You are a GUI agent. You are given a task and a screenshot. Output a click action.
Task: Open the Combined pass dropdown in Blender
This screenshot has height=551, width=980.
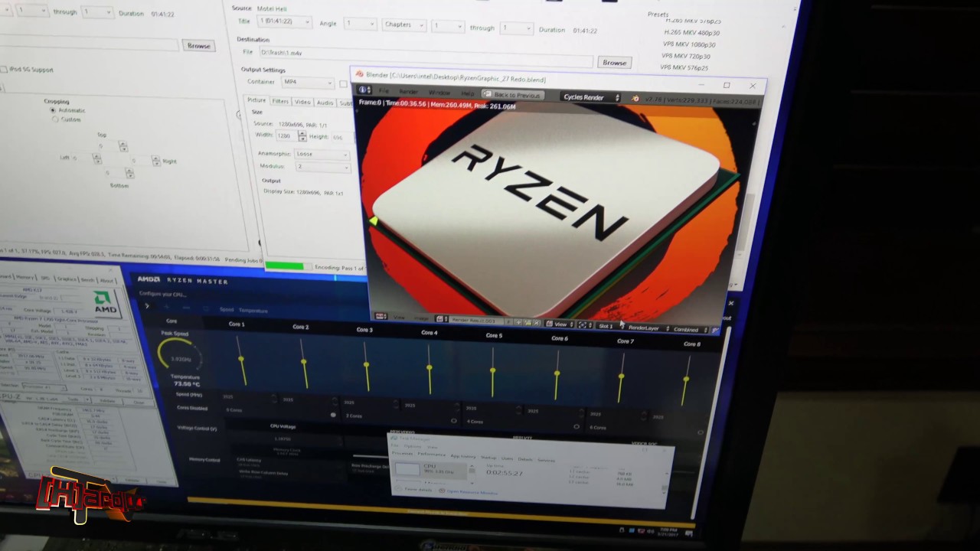point(690,330)
